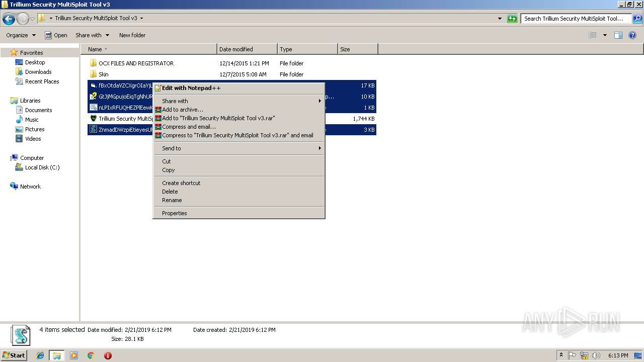This screenshot has width=644, height=362.
Task: Select the ZnmadDWzpiEtieyesU file icon
Action: pos(93,130)
